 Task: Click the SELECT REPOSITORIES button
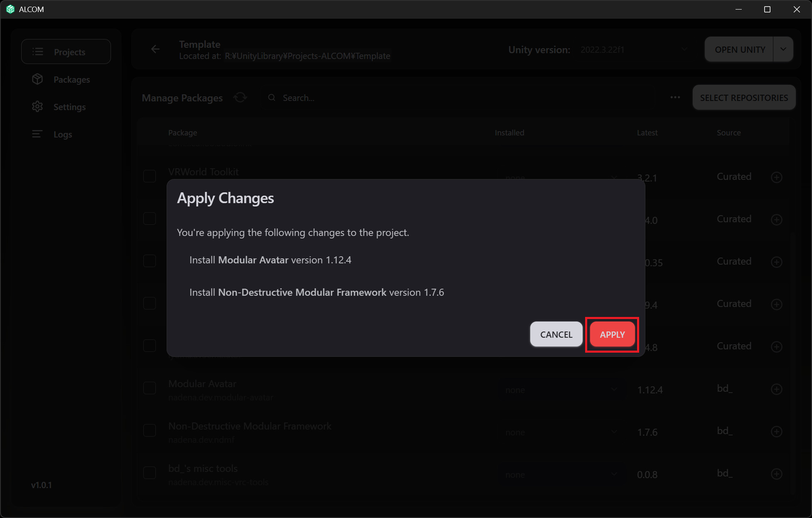point(744,98)
